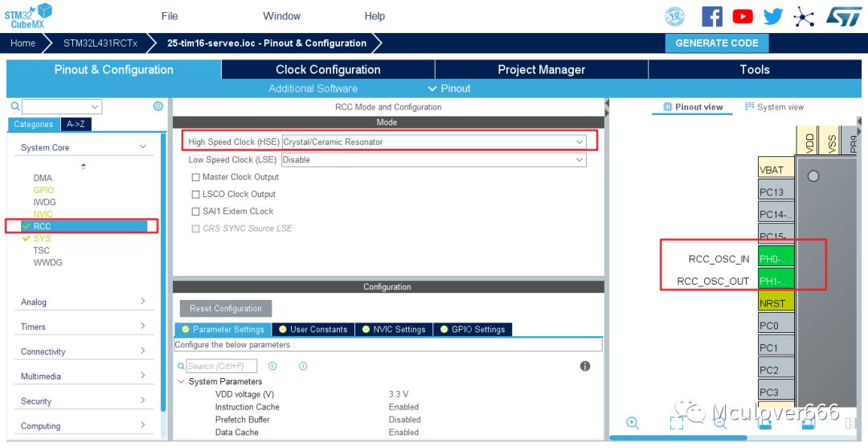
Task: Click the Reset Configuration button
Action: pos(226,308)
